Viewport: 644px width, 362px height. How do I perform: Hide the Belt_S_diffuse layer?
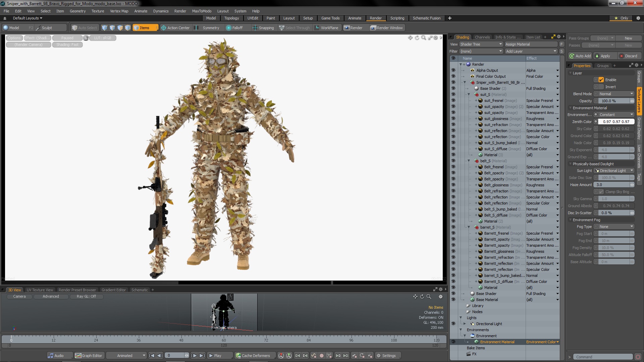click(x=453, y=215)
